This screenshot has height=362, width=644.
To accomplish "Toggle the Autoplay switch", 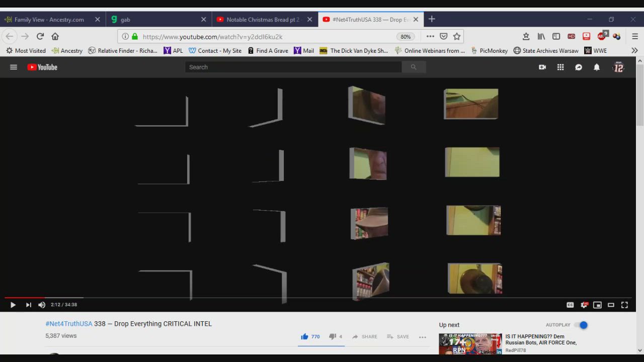I will pos(581,325).
